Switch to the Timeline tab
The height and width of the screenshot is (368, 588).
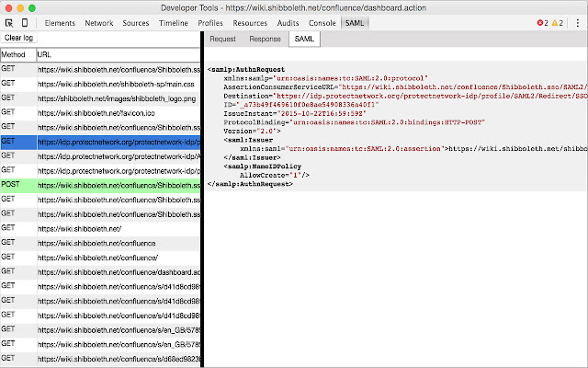click(x=174, y=21)
